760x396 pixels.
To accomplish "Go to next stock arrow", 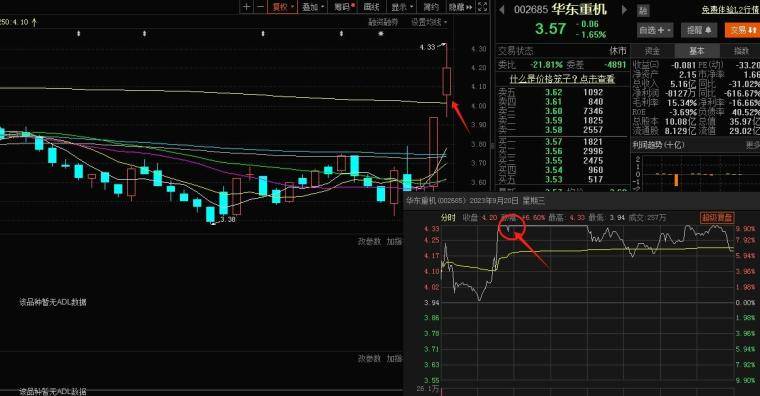I will (625, 10).
